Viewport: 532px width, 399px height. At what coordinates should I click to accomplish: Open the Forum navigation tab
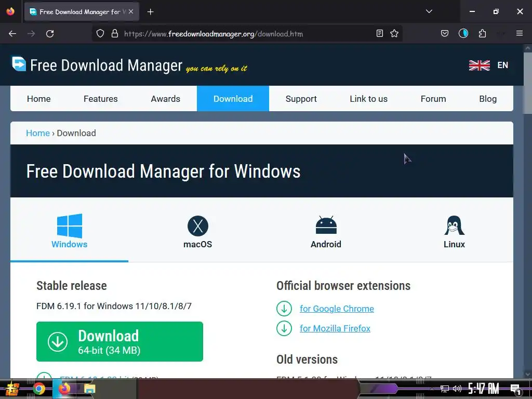click(433, 99)
